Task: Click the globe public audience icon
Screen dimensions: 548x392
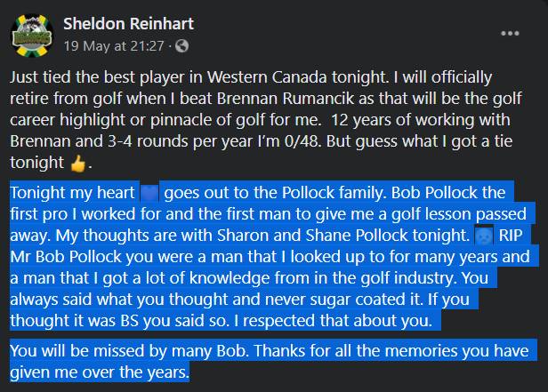Action: [x=181, y=46]
